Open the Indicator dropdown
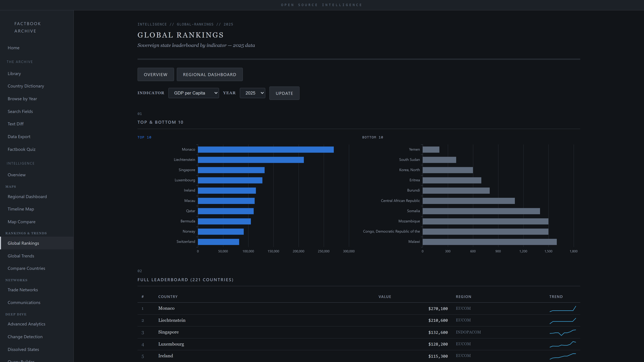 [193, 93]
